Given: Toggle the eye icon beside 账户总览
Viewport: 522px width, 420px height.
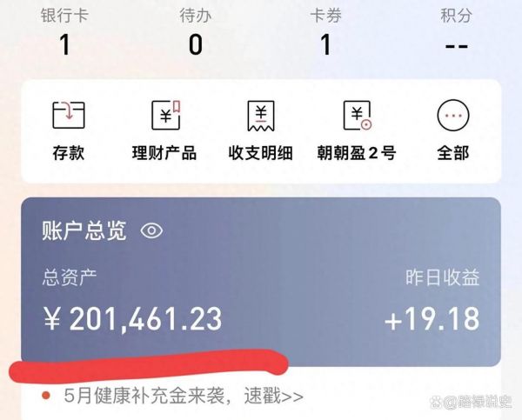Looking at the screenshot, I should point(151,230).
